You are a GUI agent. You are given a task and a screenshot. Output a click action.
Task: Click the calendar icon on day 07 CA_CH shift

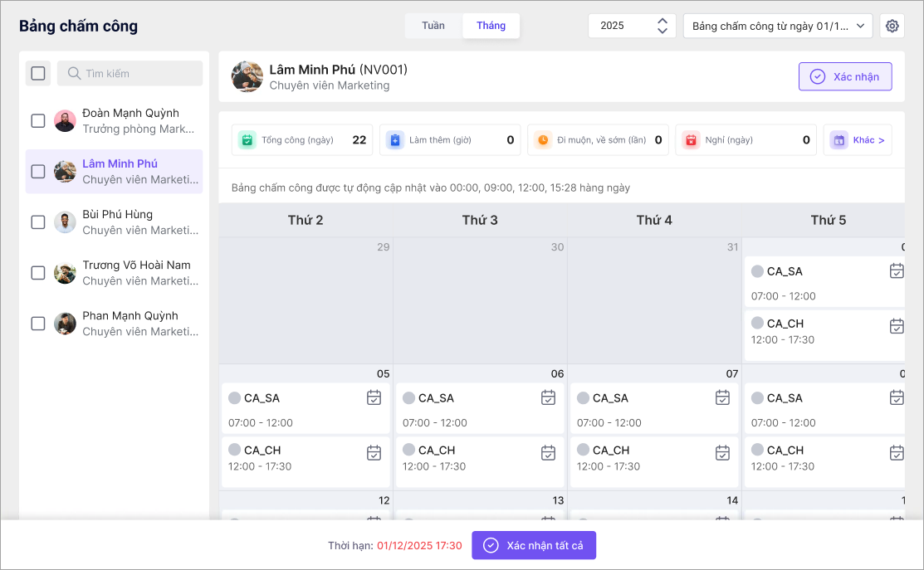(722, 452)
